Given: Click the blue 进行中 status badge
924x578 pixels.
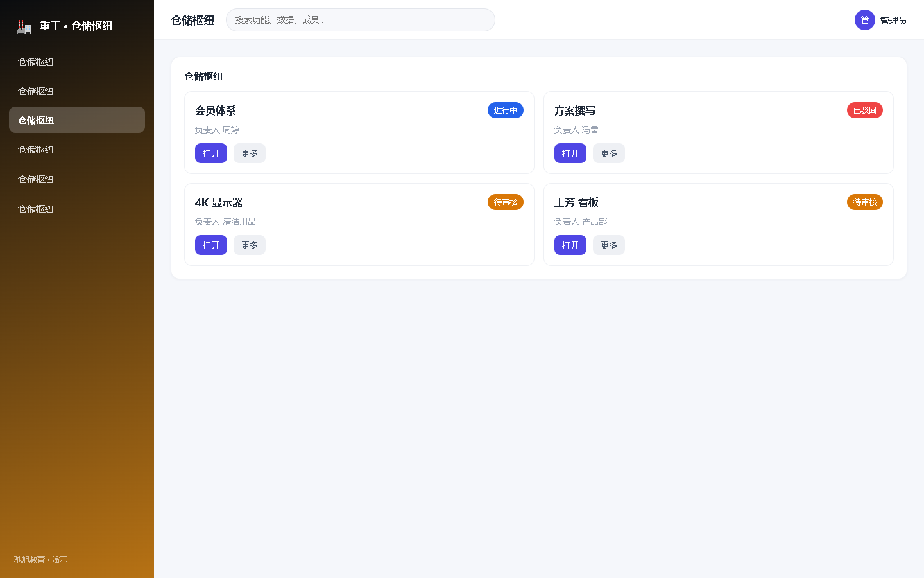Looking at the screenshot, I should click(506, 110).
